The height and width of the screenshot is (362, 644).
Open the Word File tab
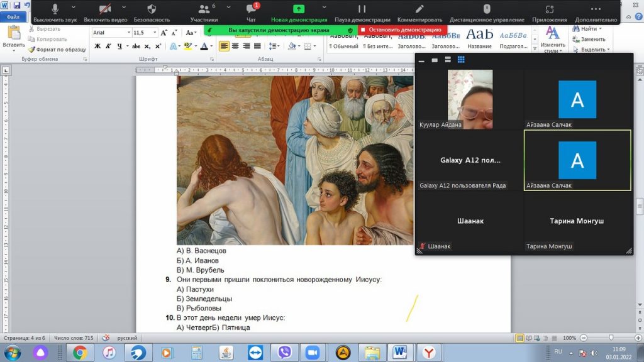point(13,18)
